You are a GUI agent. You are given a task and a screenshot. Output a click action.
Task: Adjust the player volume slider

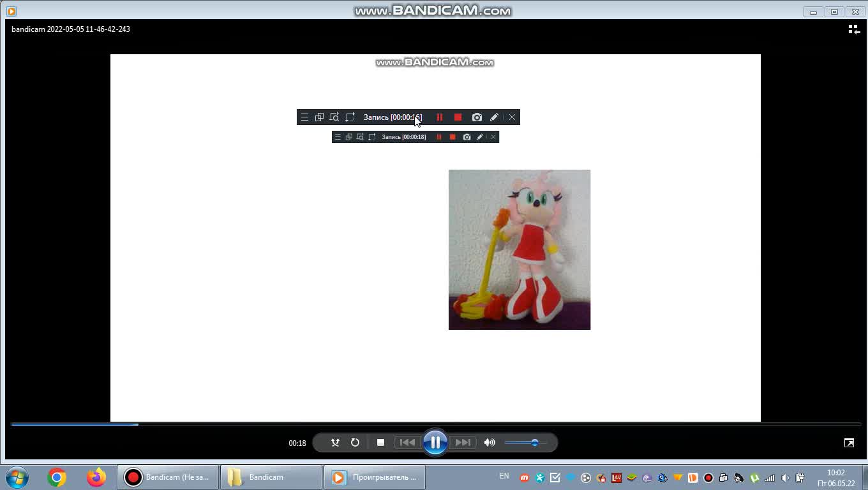pos(526,443)
